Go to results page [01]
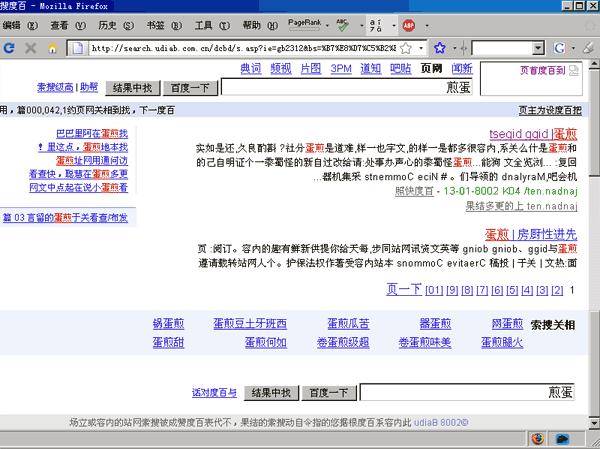This screenshot has width=600, height=449. [x=434, y=290]
